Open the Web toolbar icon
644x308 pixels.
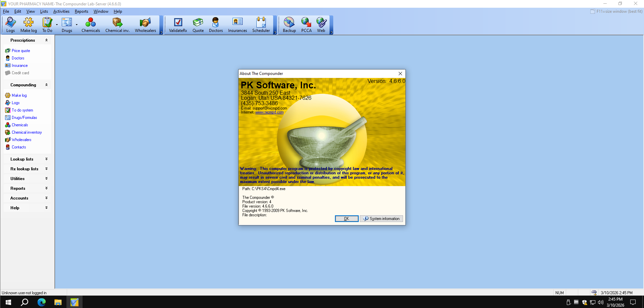coord(321,25)
